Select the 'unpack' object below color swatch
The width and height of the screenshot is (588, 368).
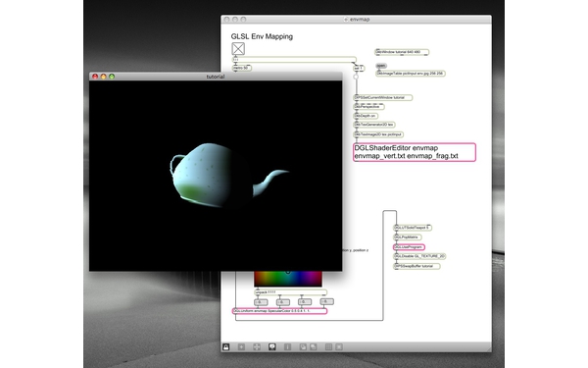pos(290,292)
